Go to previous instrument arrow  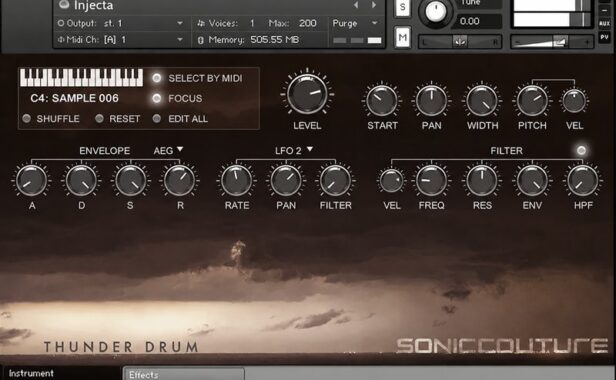click(x=356, y=5)
